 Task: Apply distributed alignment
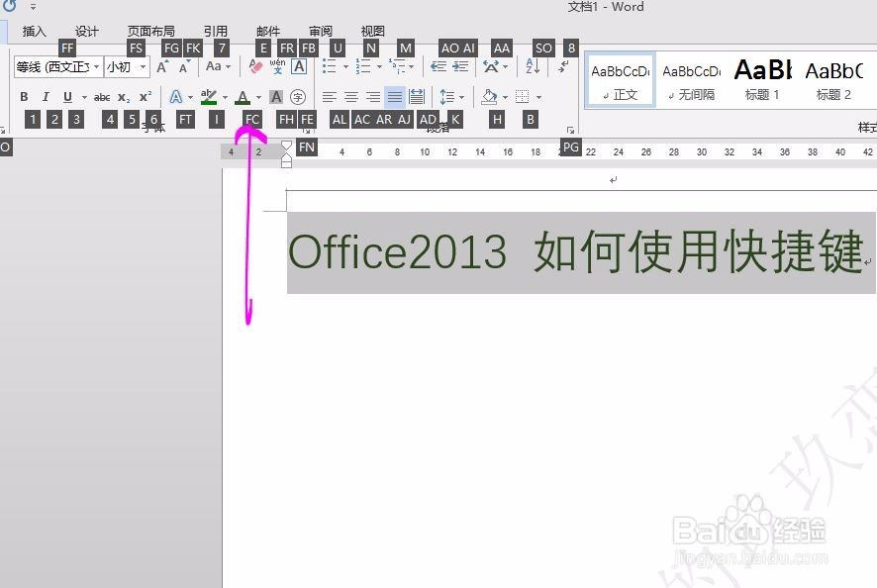click(417, 97)
